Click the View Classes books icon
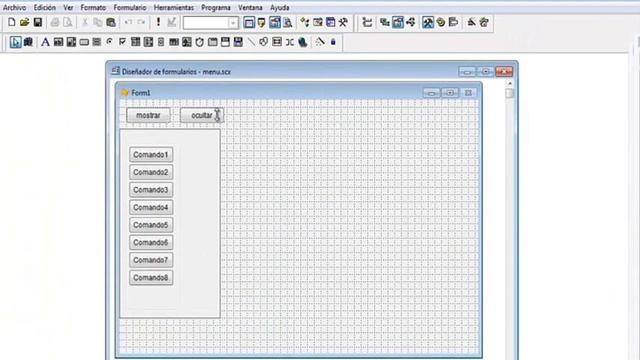This screenshot has height=360, width=640. tap(28, 42)
